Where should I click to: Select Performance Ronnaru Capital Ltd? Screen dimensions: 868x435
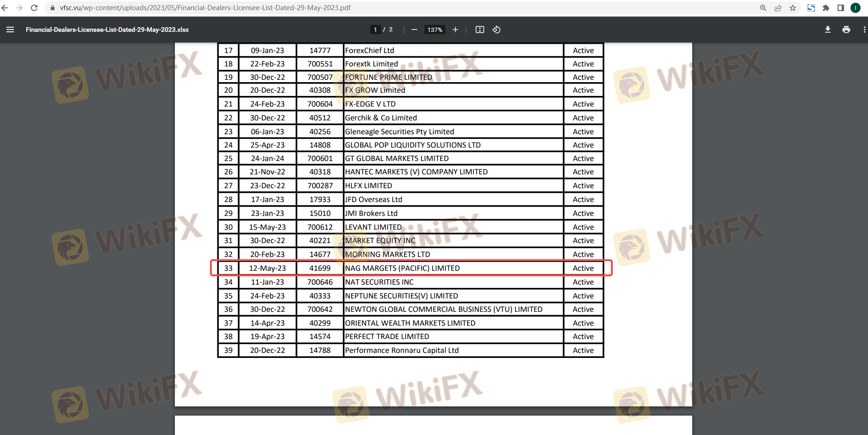point(402,350)
